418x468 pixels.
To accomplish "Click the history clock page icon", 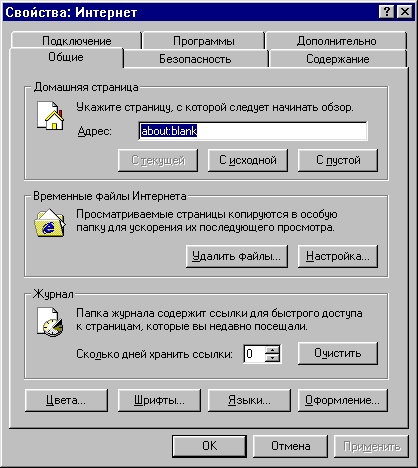I will coord(50,322).
